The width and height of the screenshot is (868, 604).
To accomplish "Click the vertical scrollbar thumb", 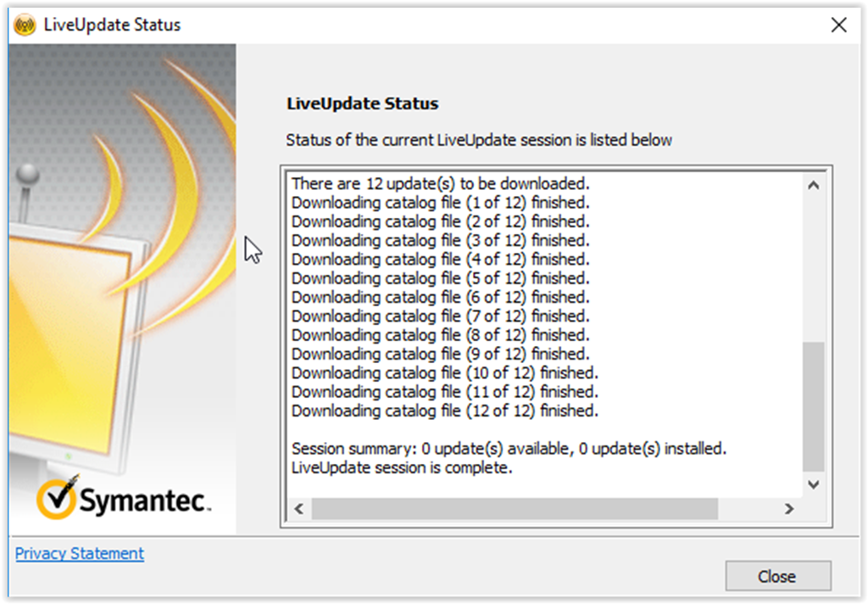I will 813,406.
